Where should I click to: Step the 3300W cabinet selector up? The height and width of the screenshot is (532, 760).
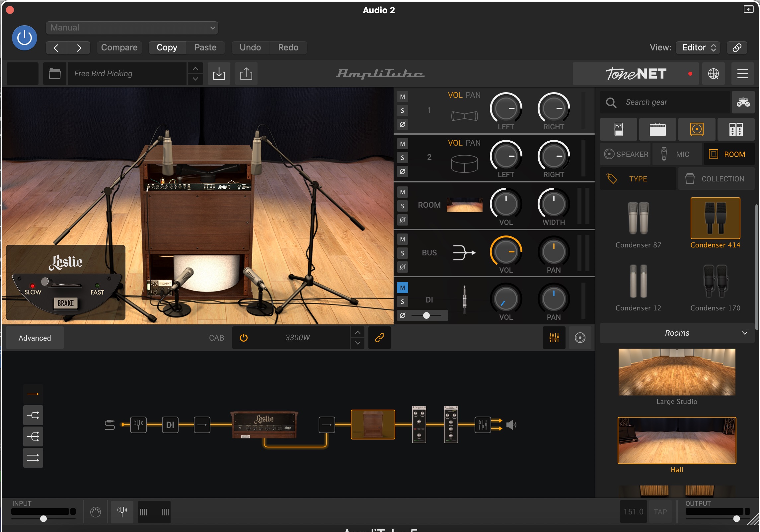click(357, 332)
